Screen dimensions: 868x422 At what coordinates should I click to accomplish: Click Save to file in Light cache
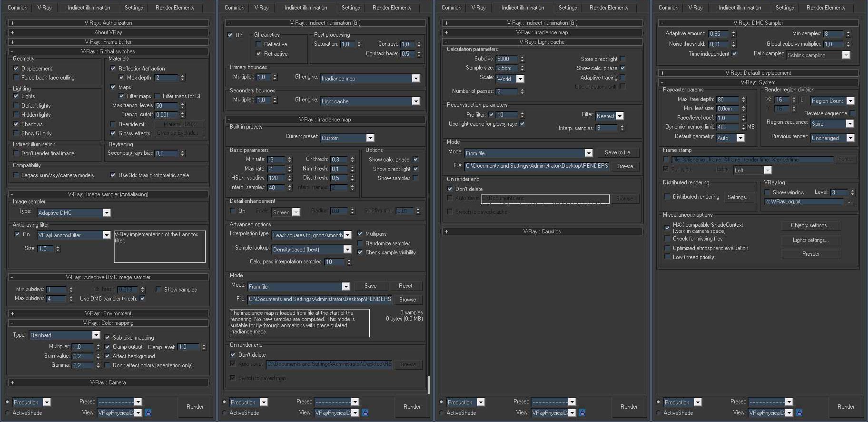click(618, 152)
